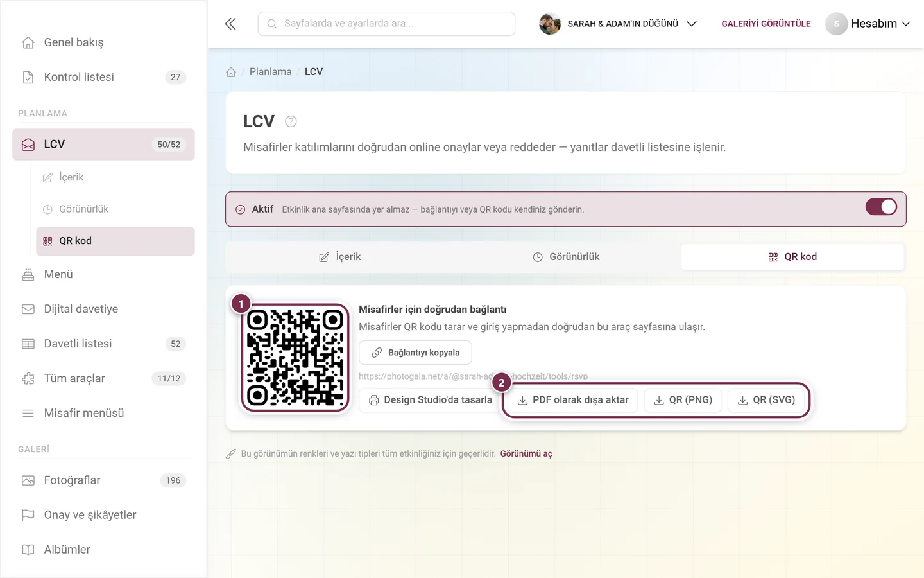Image resolution: width=924 pixels, height=578 pixels.
Task: Focus the Sayfalarda ve ayarlarda ara search field
Action: click(x=386, y=24)
